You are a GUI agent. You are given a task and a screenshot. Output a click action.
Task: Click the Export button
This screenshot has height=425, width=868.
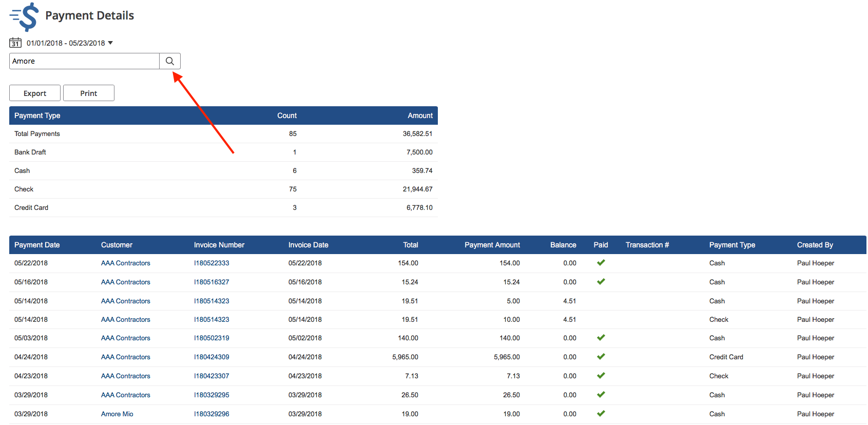click(x=35, y=93)
